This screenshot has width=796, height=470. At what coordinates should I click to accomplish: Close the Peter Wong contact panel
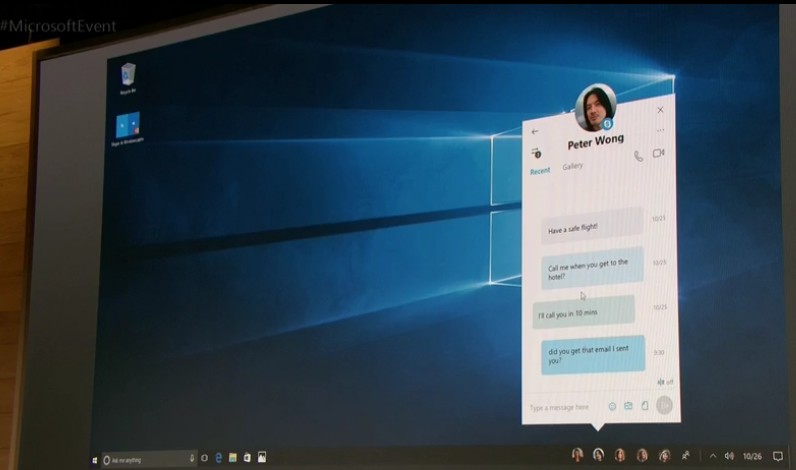[660, 110]
